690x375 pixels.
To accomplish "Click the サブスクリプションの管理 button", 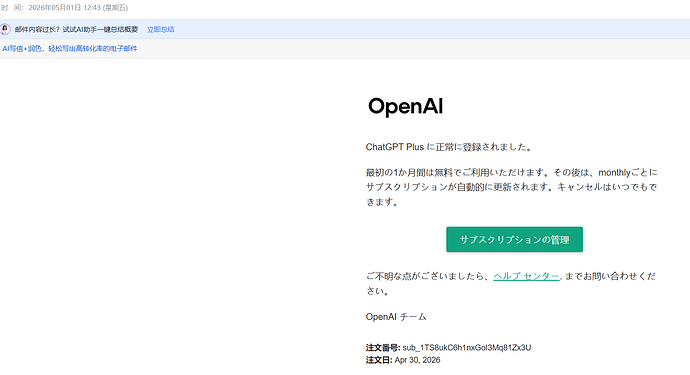I will point(514,239).
